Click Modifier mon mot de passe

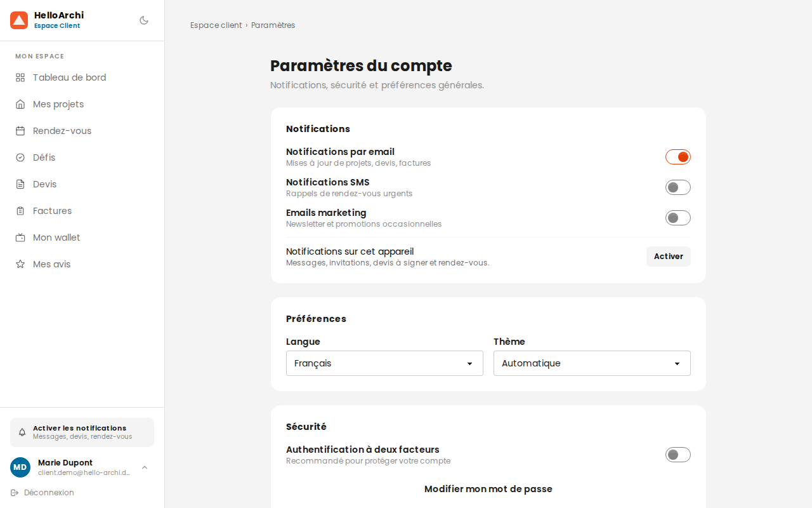point(488,489)
